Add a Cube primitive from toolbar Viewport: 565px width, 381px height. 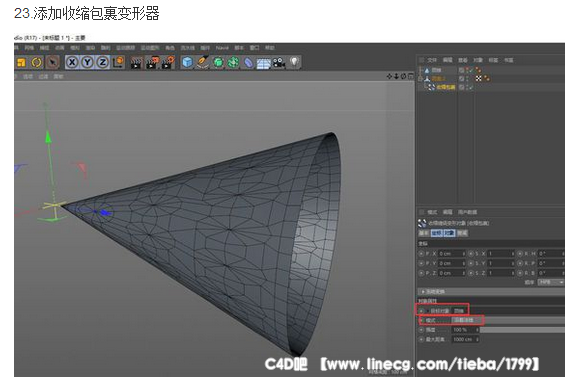[187, 62]
